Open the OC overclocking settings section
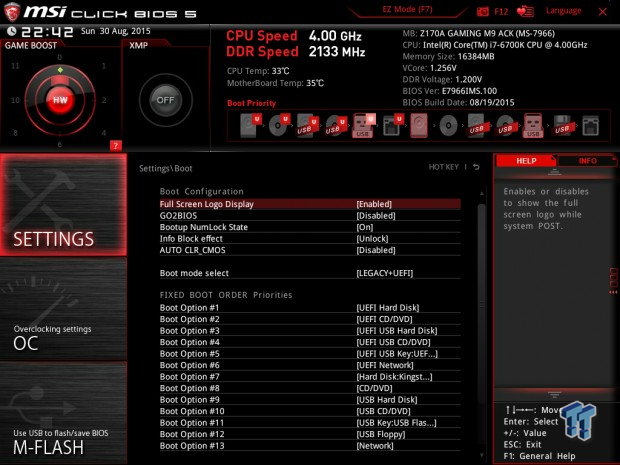This screenshot has width=620, height=465. [x=63, y=309]
